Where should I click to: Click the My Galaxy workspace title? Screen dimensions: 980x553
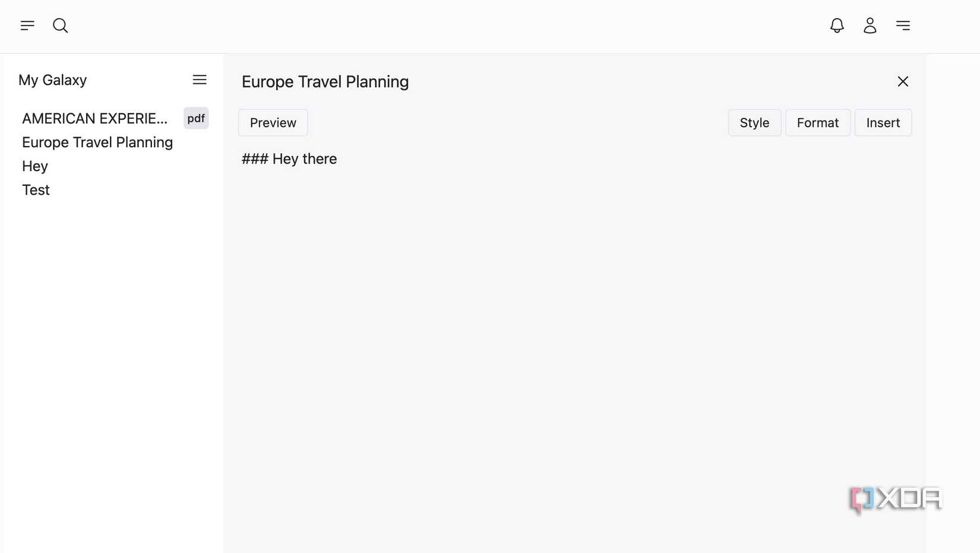[x=52, y=80]
